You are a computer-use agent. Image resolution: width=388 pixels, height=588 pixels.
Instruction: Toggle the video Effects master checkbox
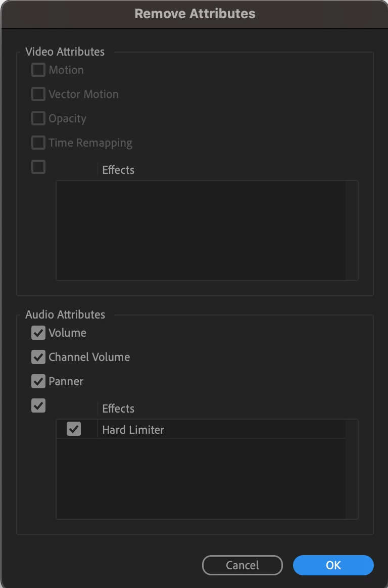click(38, 167)
